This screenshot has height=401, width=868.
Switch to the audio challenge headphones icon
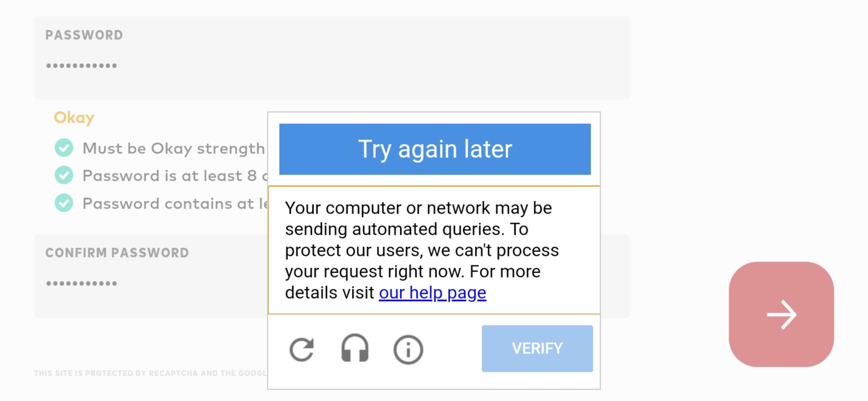point(355,349)
